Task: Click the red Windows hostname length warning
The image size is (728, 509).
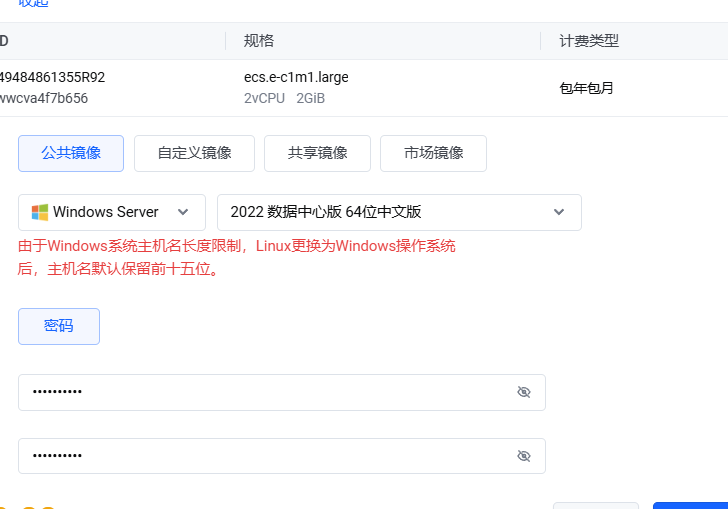Action: pos(237,257)
